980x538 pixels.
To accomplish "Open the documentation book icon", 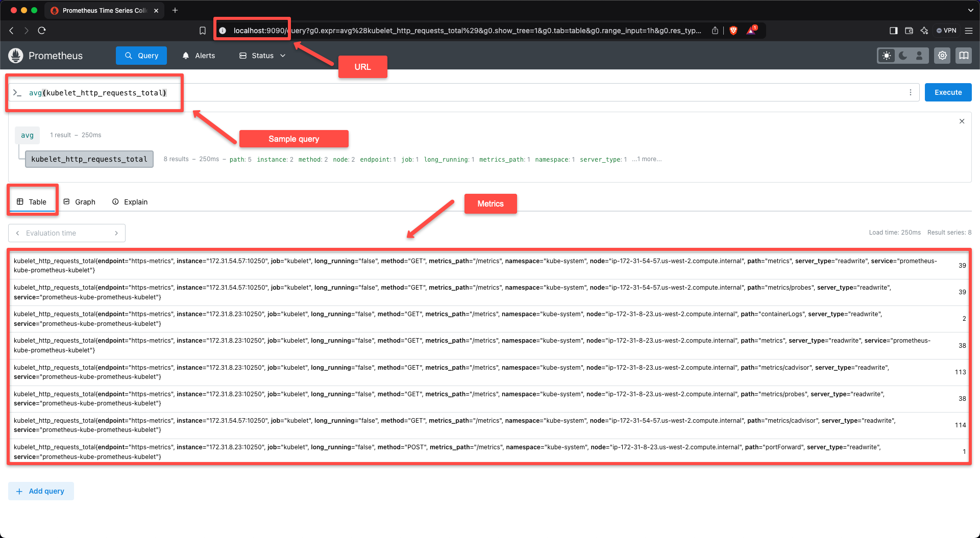I will click(964, 56).
